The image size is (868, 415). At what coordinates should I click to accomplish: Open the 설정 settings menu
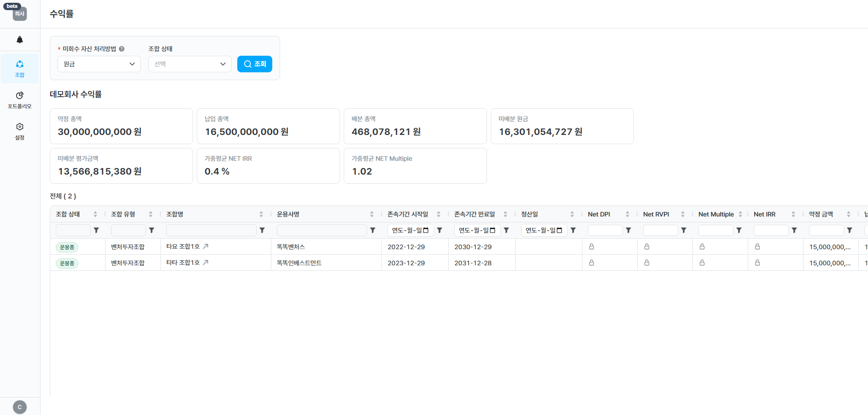pos(20,131)
